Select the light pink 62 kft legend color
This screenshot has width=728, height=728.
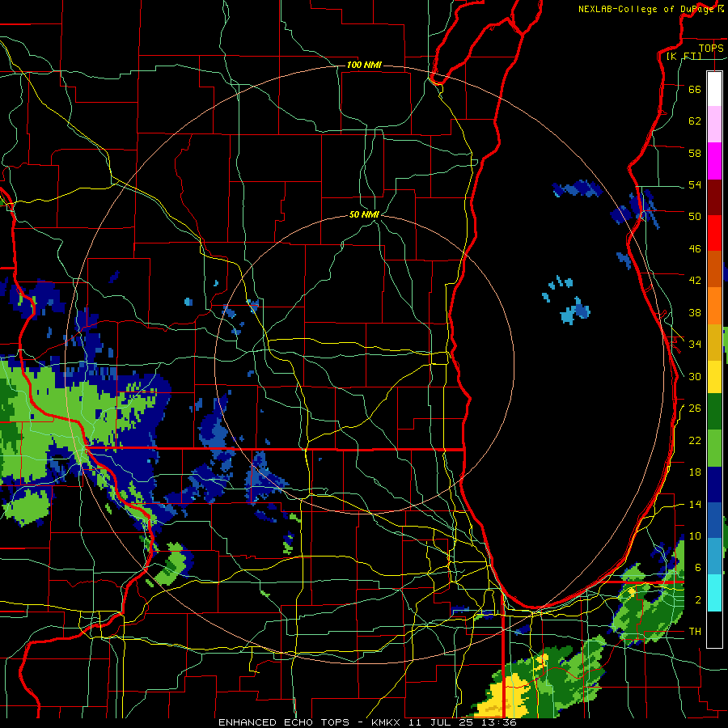coord(714,125)
